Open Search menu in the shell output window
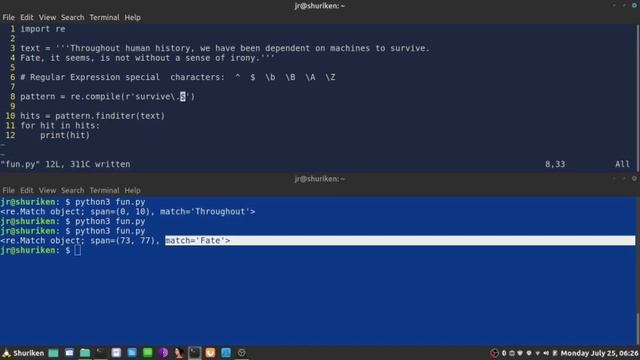 (x=73, y=191)
